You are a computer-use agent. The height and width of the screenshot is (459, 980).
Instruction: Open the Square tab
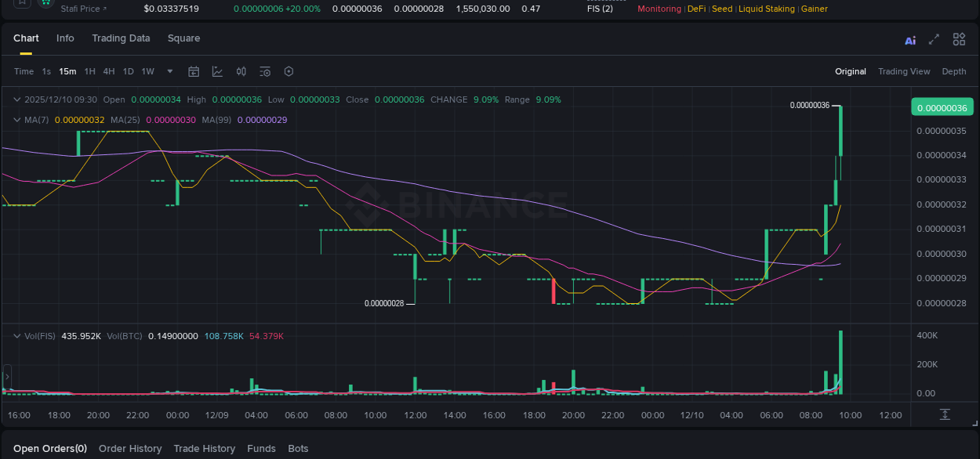[183, 38]
